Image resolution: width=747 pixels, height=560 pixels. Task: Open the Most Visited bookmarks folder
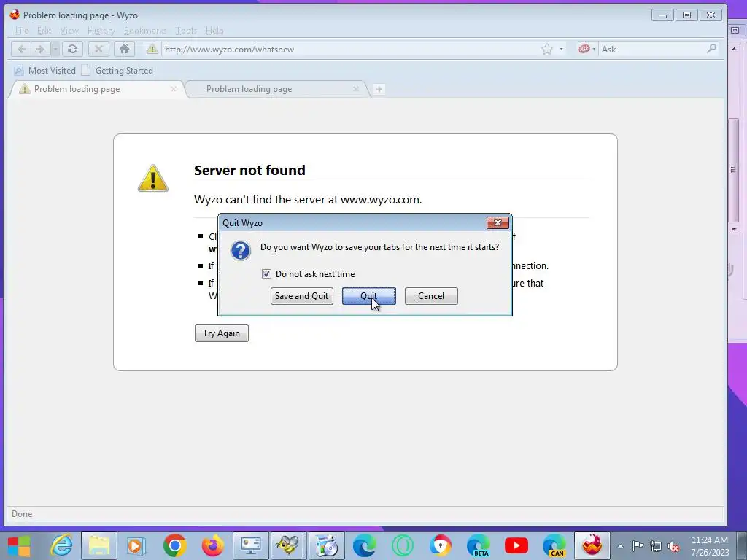click(x=45, y=71)
